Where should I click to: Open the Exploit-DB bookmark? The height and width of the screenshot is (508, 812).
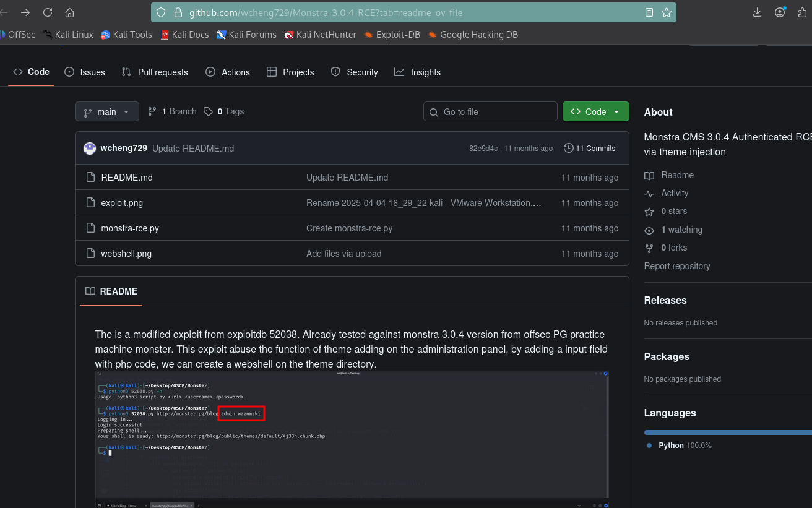coord(392,35)
